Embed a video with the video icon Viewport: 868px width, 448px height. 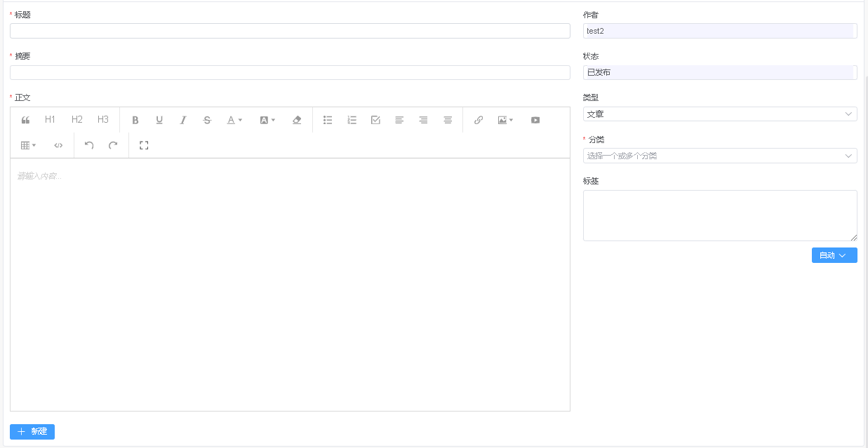(535, 119)
